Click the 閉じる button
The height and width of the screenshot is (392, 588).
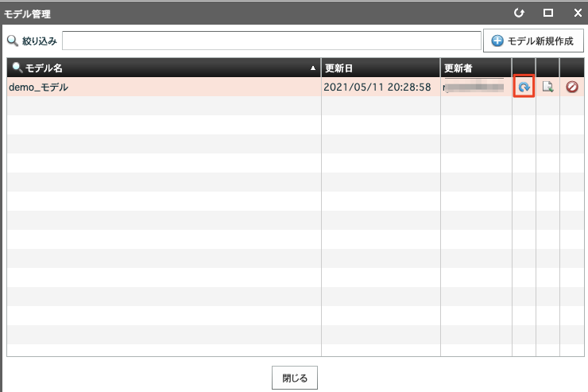[295, 378]
